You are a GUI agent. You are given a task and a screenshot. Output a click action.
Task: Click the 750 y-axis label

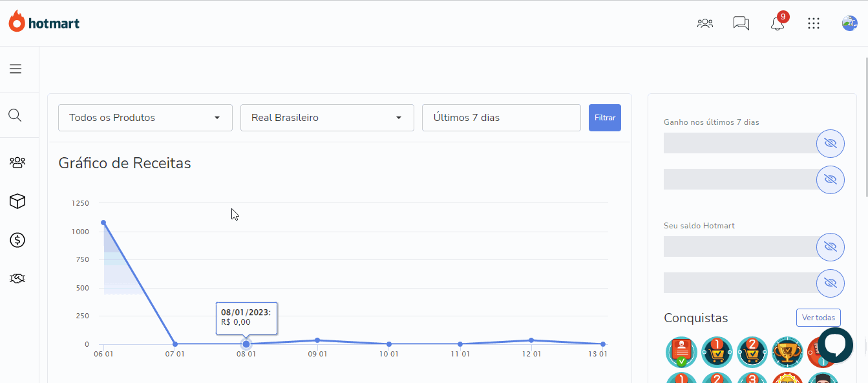83,259
